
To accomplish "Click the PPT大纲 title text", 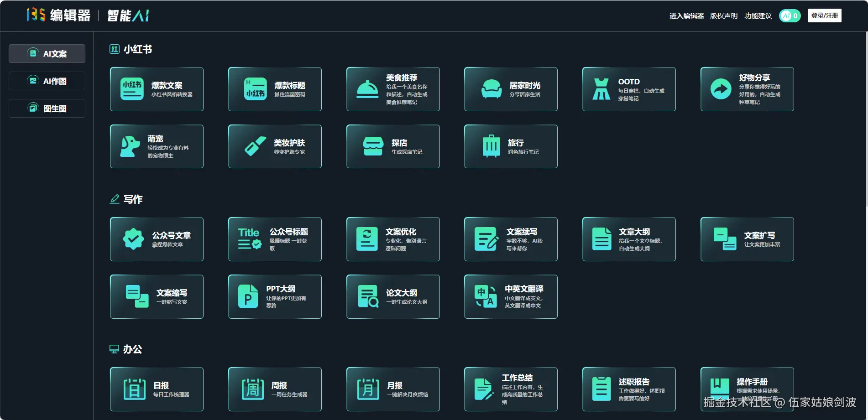I will (x=281, y=289).
